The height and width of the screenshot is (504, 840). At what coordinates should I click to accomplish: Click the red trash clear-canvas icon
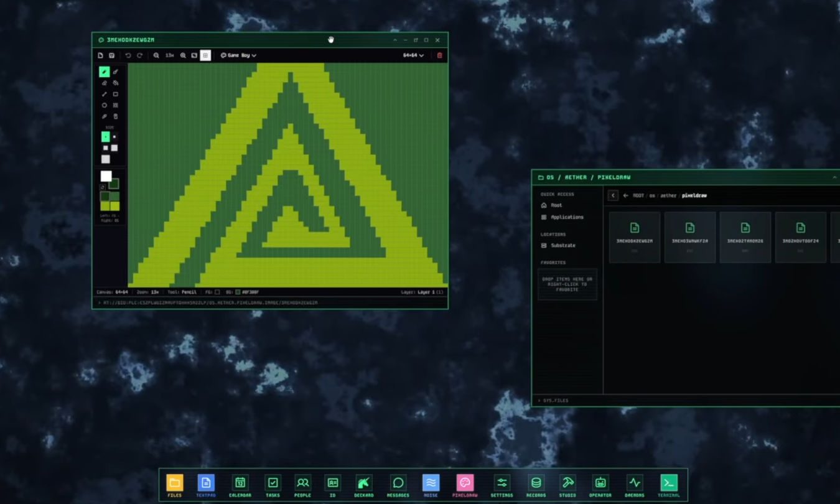click(x=440, y=55)
